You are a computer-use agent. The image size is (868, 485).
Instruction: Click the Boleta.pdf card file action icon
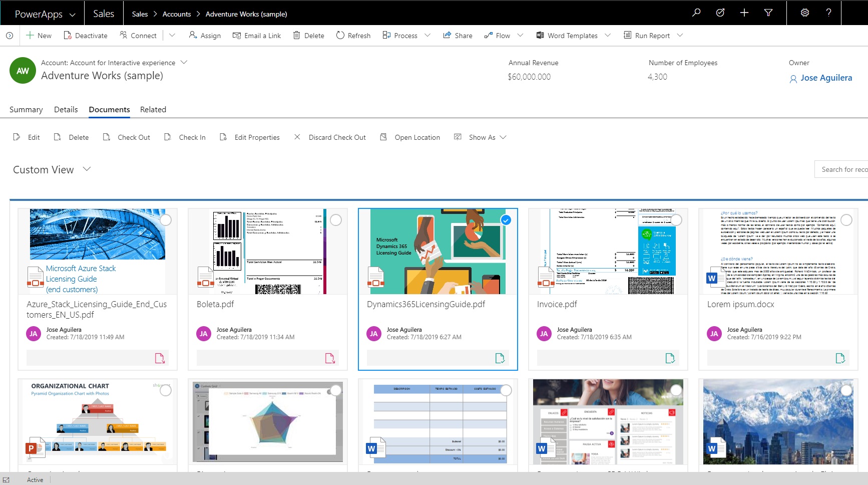pos(330,358)
